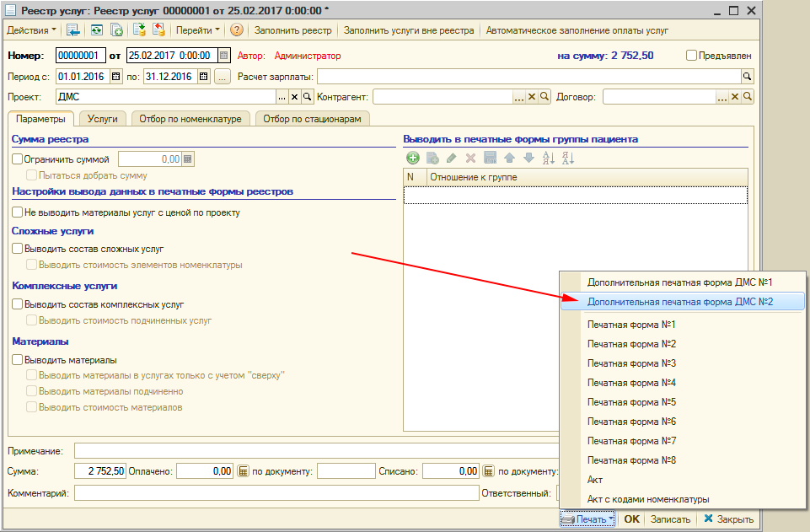Clear the Проект field with X
This screenshot has width=810, height=532.
pos(295,97)
